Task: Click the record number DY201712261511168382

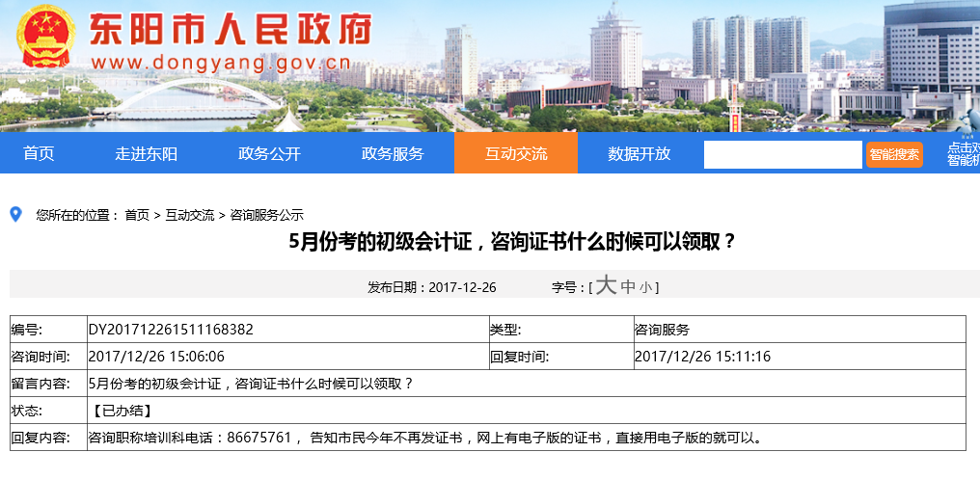Action: (171, 330)
